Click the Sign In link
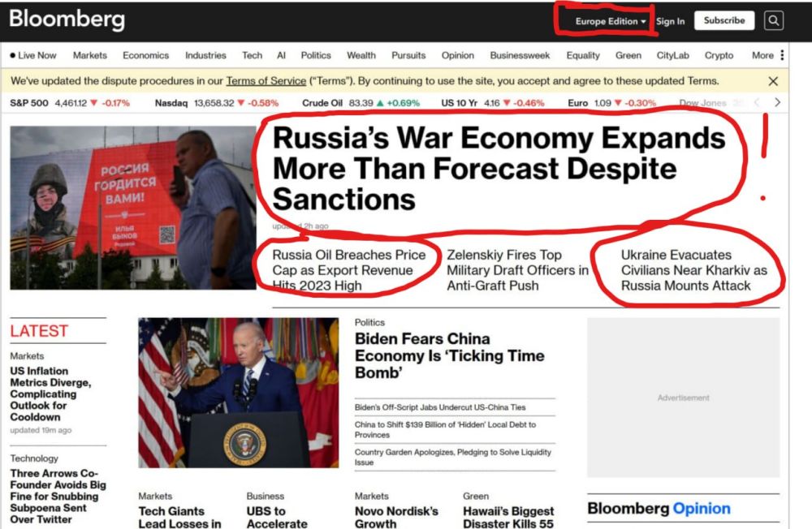812x529 pixels. pyautogui.click(x=670, y=21)
